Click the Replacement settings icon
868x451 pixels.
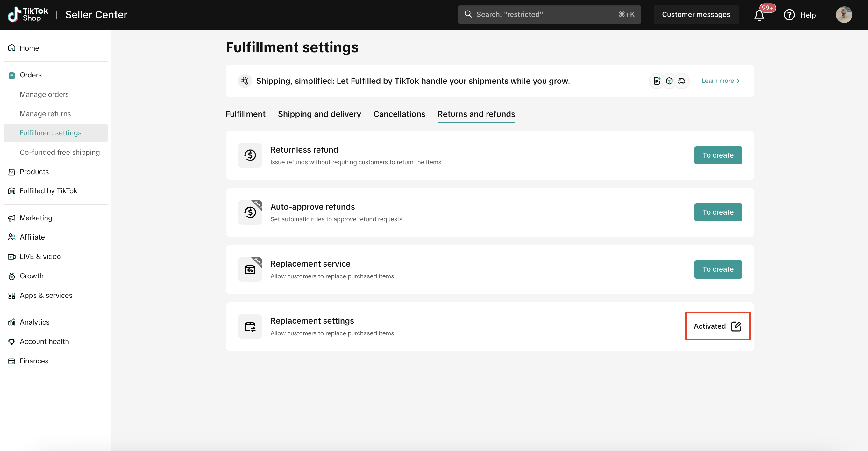point(250,326)
